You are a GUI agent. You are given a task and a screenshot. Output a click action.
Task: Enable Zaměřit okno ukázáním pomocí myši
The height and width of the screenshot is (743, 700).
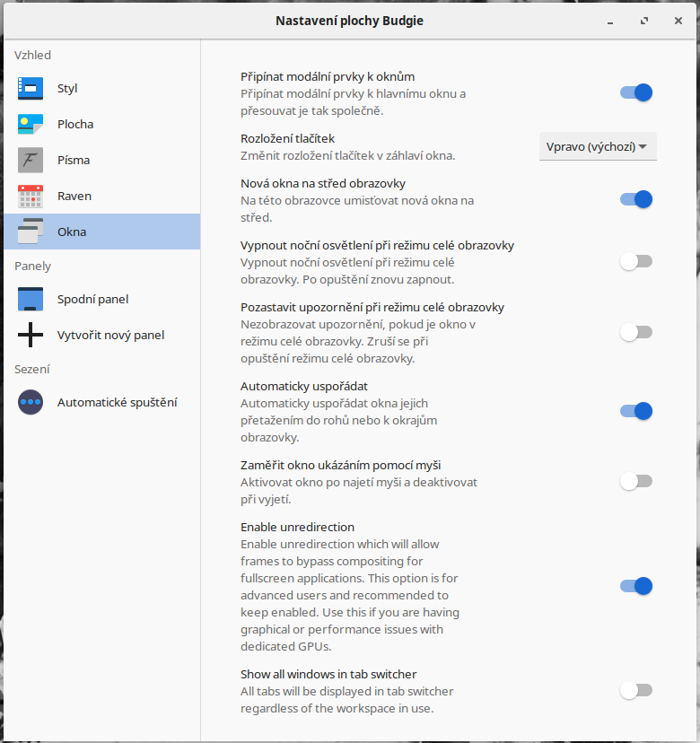[636, 482]
